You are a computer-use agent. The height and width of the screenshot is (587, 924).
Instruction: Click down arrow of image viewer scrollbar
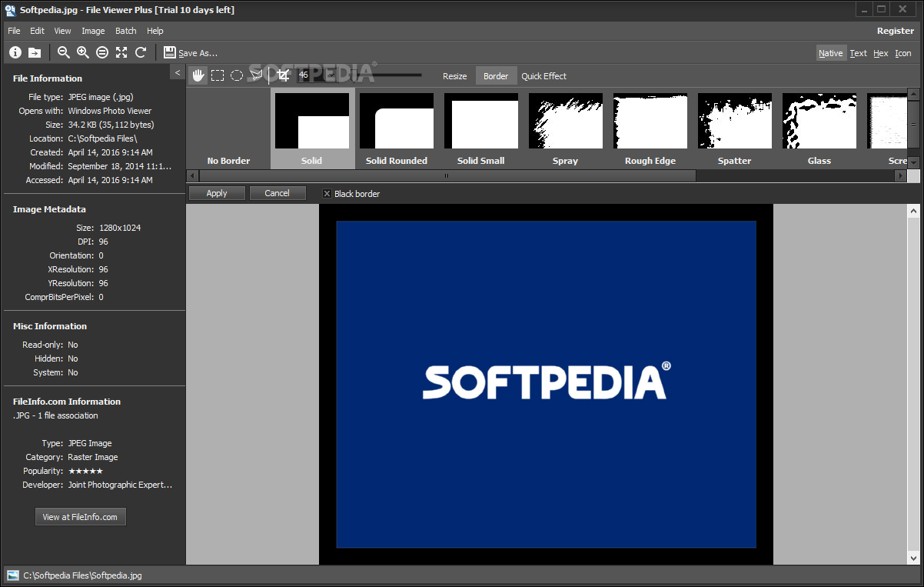pyautogui.click(x=913, y=559)
